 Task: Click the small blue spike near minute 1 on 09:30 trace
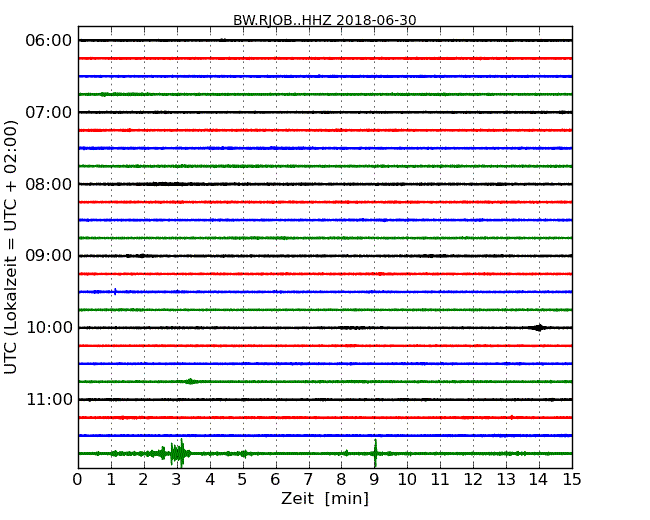(x=115, y=292)
